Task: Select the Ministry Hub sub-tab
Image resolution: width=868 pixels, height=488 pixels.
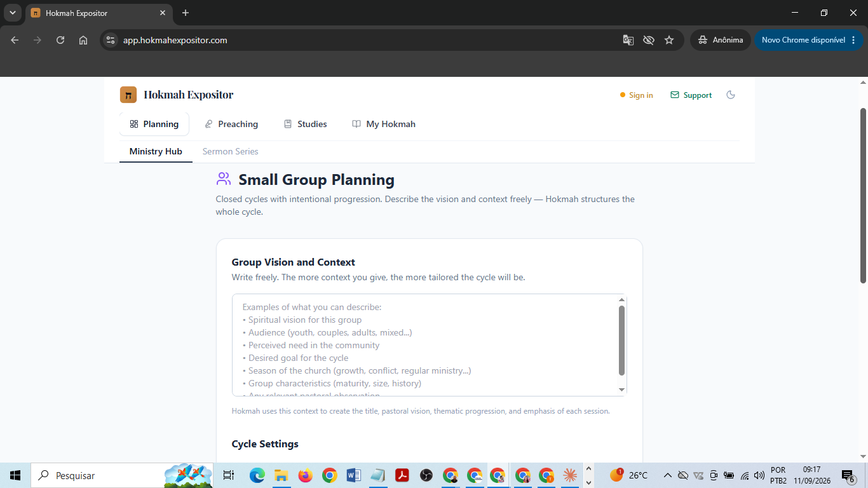Action: [x=156, y=151]
